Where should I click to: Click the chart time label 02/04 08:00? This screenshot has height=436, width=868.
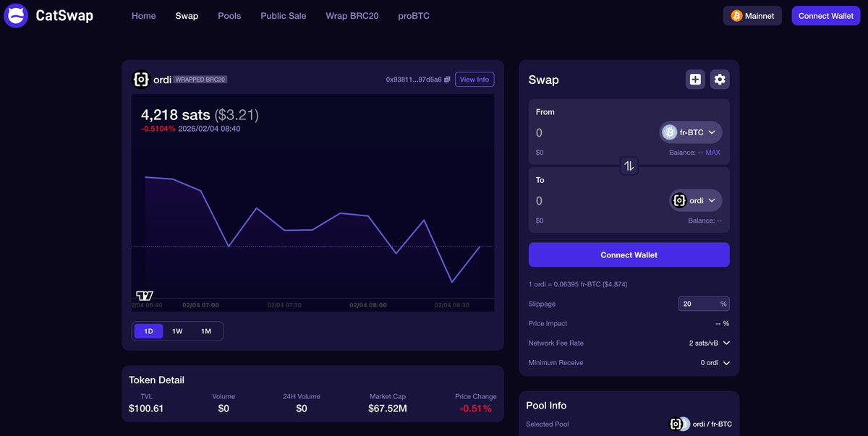point(368,305)
